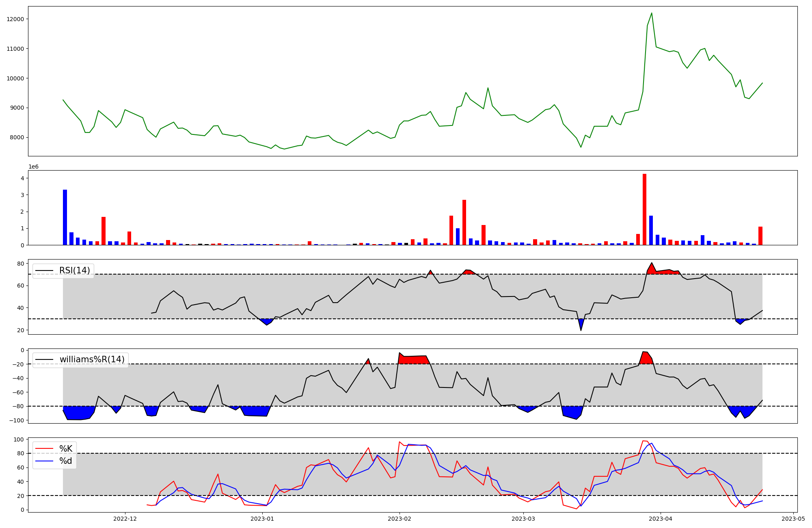This screenshot has width=812, height=528.
Task: Click the tallest red volume bar
Action: click(644, 209)
